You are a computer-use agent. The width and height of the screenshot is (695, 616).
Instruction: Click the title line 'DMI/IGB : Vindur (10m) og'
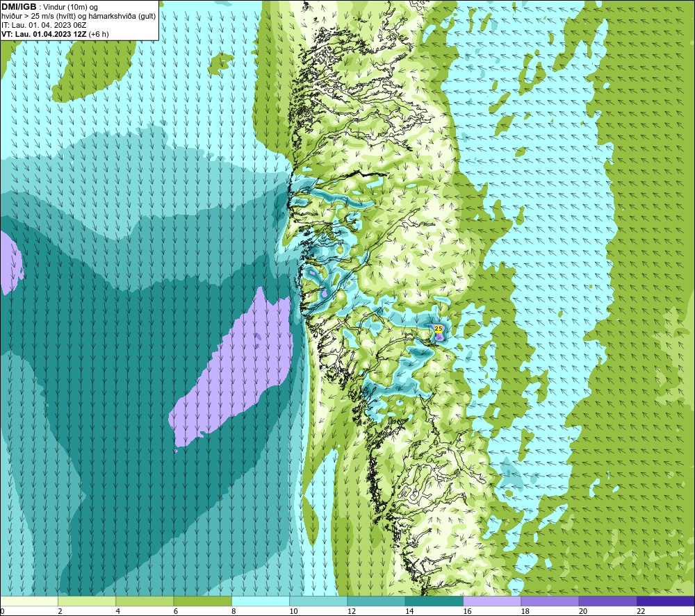tap(49, 7)
